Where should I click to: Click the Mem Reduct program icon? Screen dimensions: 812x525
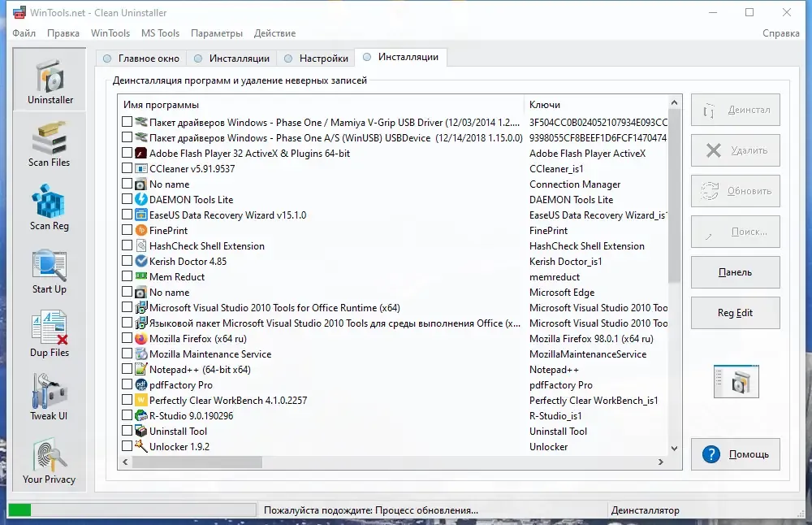pos(140,276)
